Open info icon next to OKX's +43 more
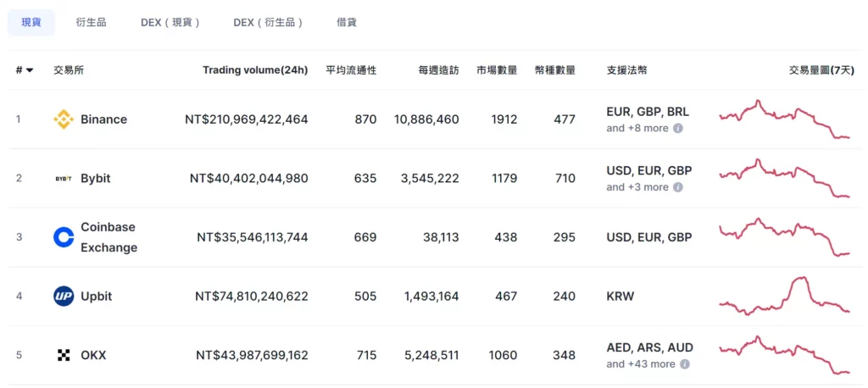This screenshot has height=388, width=868. [x=685, y=364]
